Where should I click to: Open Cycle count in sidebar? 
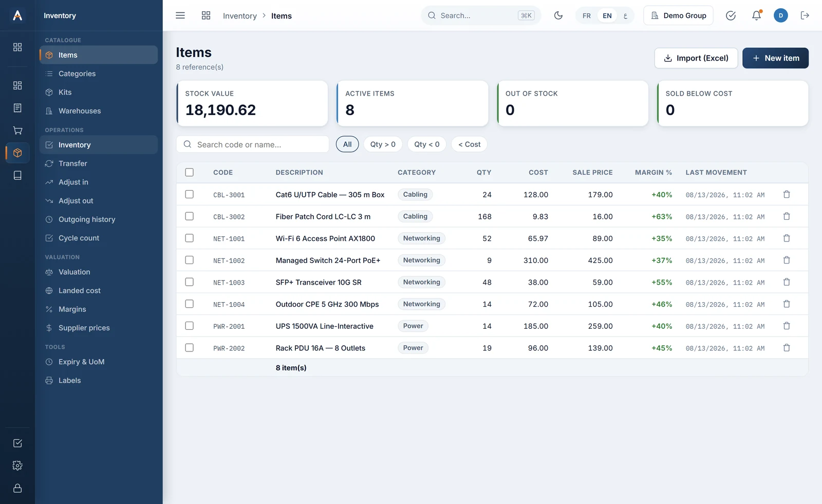point(99,238)
